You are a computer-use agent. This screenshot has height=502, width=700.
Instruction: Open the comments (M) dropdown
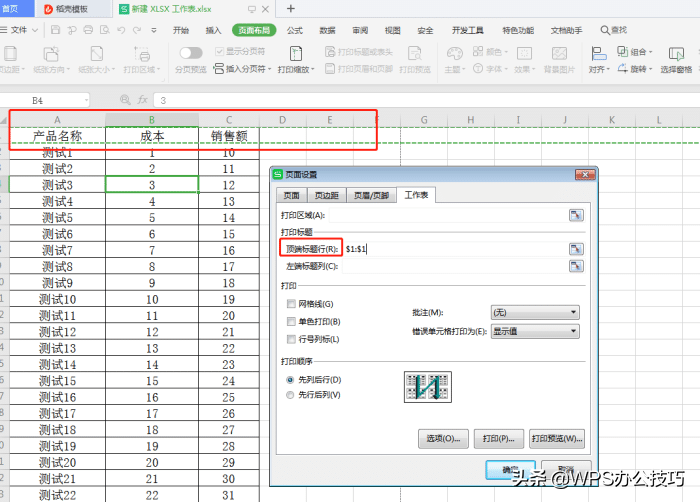pyautogui.click(x=535, y=312)
